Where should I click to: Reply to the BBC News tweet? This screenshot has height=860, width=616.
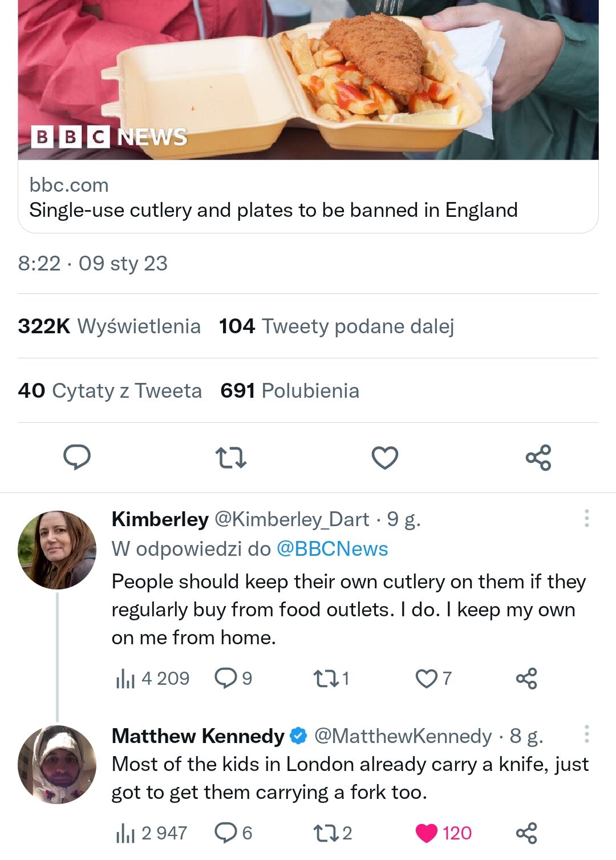point(76,457)
